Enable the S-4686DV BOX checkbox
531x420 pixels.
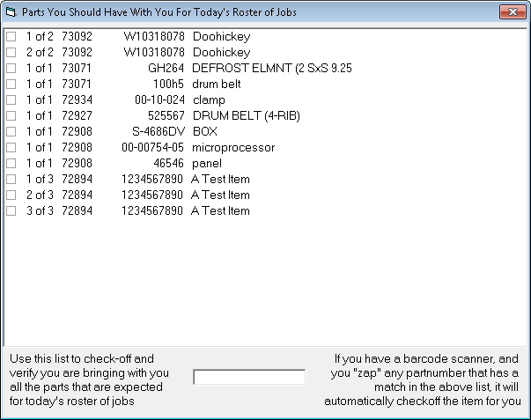tap(11, 132)
